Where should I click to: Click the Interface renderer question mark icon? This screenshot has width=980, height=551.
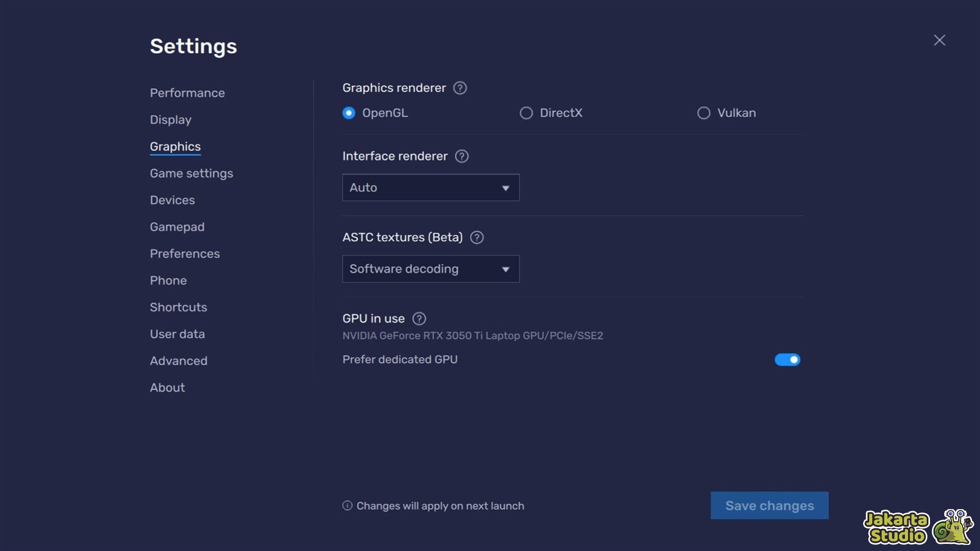coord(461,156)
